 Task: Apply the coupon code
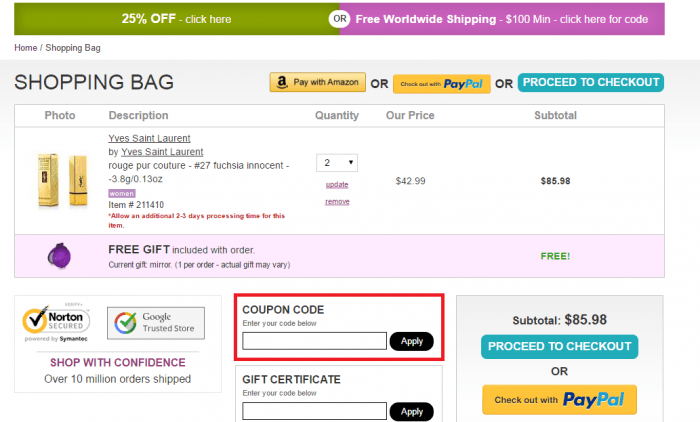411,341
